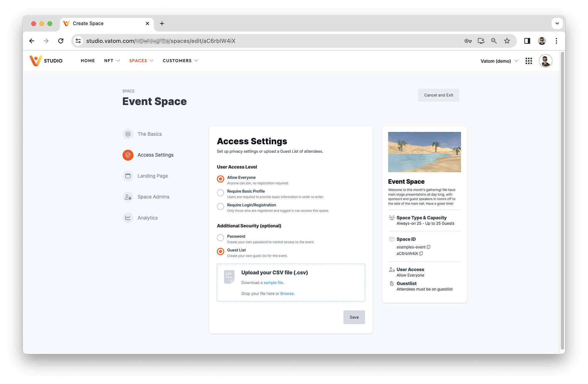Click The Basics gear icon

(128, 134)
